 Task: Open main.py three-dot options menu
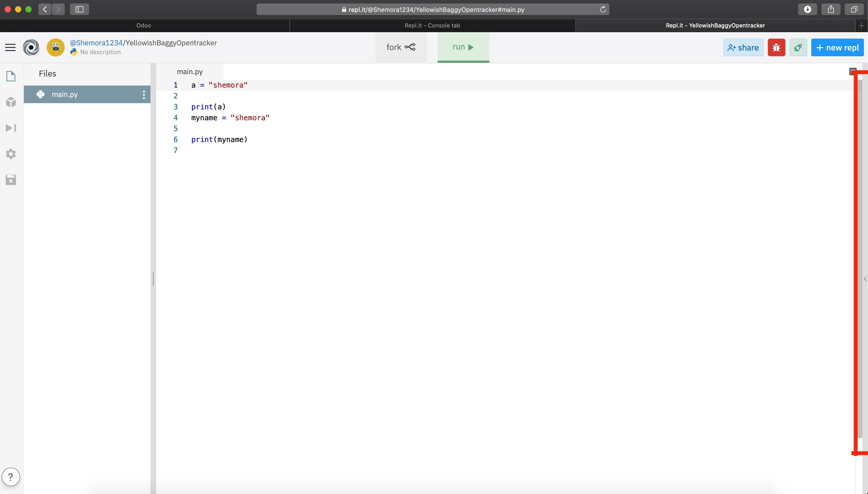pyautogui.click(x=144, y=95)
